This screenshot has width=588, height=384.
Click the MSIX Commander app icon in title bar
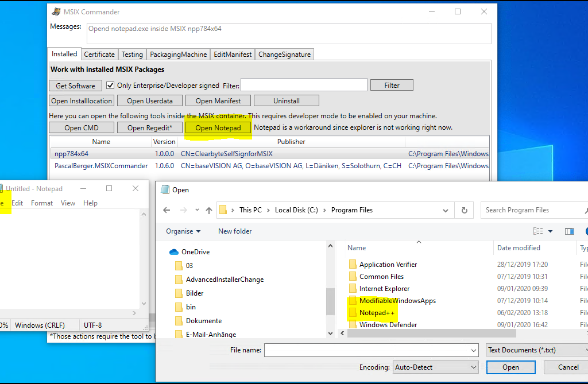(56, 11)
